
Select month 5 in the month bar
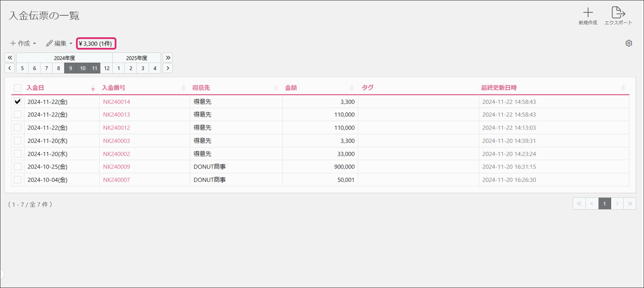23,68
